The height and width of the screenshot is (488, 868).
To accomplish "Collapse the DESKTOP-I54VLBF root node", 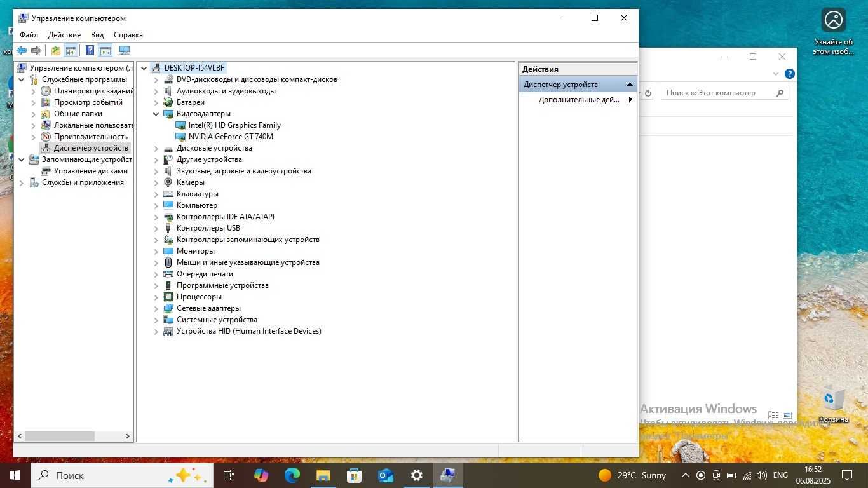I will pyautogui.click(x=144, y=68).
